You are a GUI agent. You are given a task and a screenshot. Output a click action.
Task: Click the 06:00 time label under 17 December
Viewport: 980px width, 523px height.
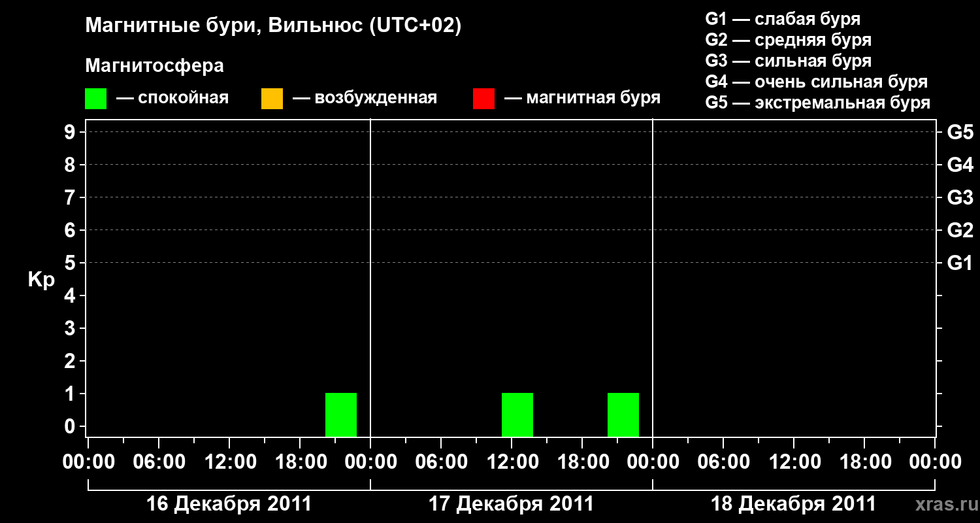[441, 462]
